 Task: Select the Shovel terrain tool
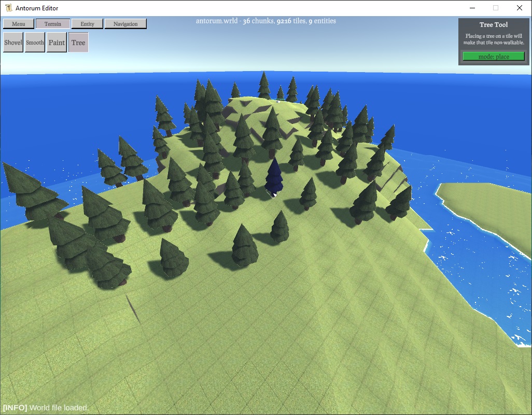pyautogui.click(x=13, y=43)
